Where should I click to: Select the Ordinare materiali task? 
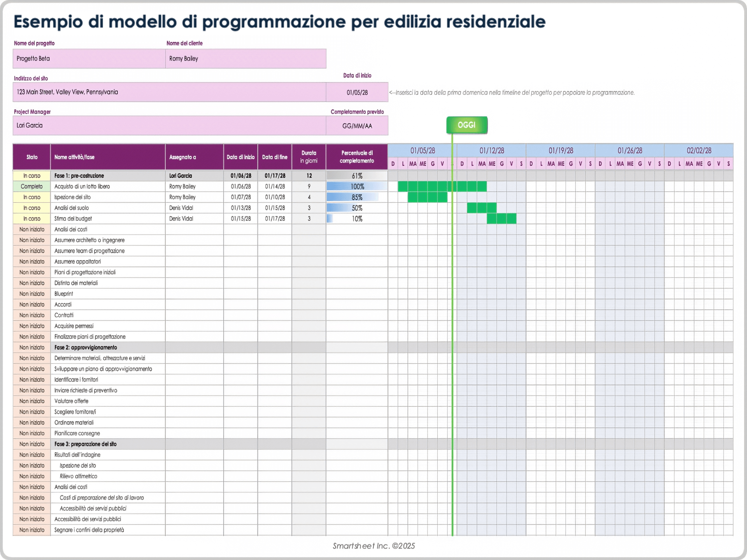[74, 423]
